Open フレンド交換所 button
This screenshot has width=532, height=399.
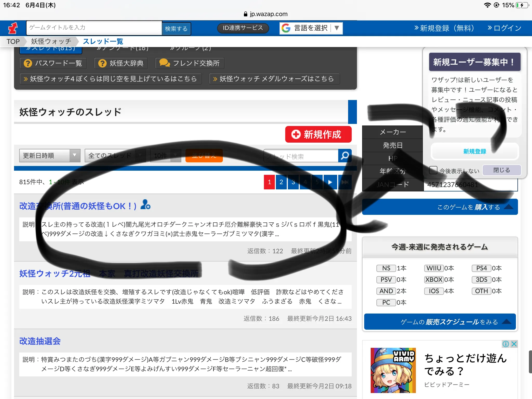click(x=190, y=63)
